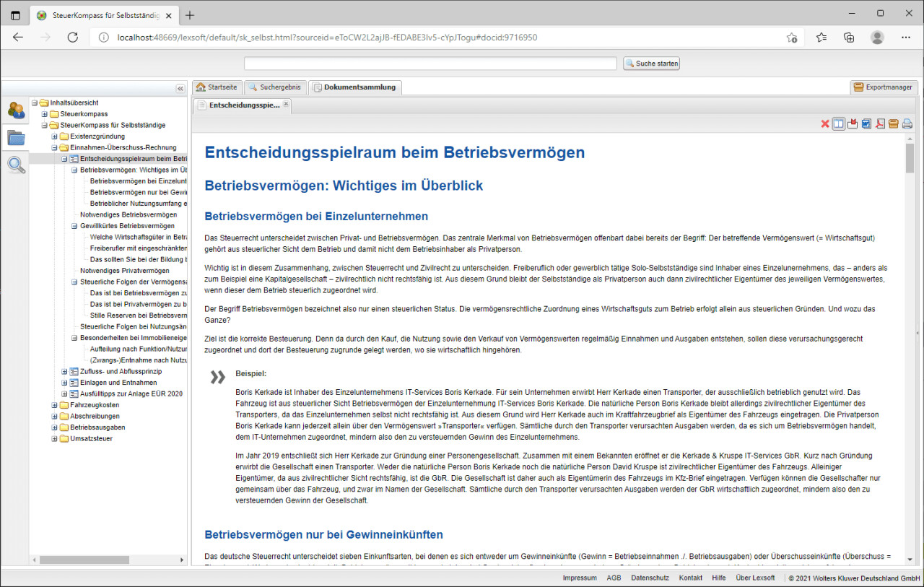Switch to the Suchergebnis tab
924x587 pixels.
pyautogui.click(x=274, y=87)
